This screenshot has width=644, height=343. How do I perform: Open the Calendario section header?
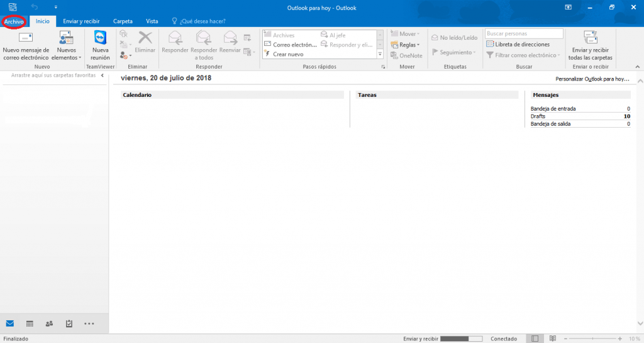point(232,95)
